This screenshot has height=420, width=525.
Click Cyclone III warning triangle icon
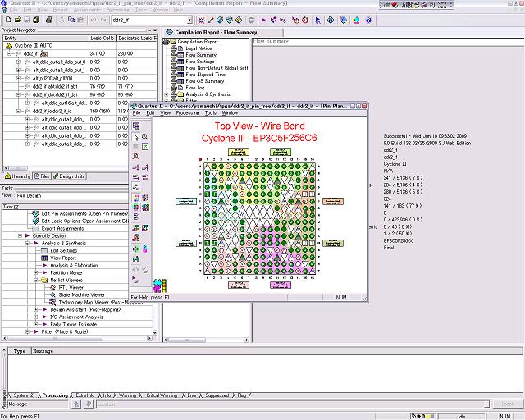click(9, 46)
